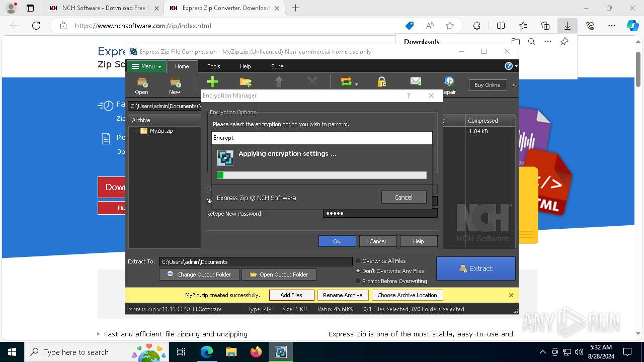Open Edge Extensions puzzle icon

pyautogui.click(x=476, y=26)
